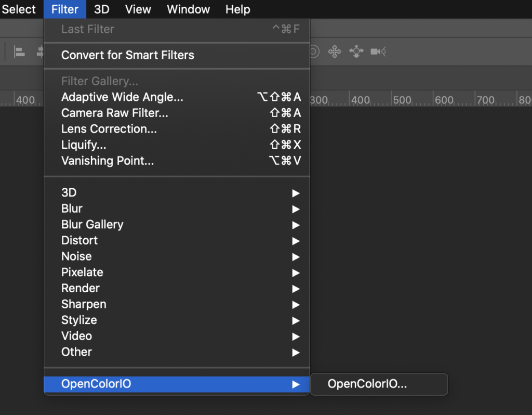This screenshot has width=532, height=415.
Task: Click the OpenColorIO... submenu entry
Action: point(367,384)
